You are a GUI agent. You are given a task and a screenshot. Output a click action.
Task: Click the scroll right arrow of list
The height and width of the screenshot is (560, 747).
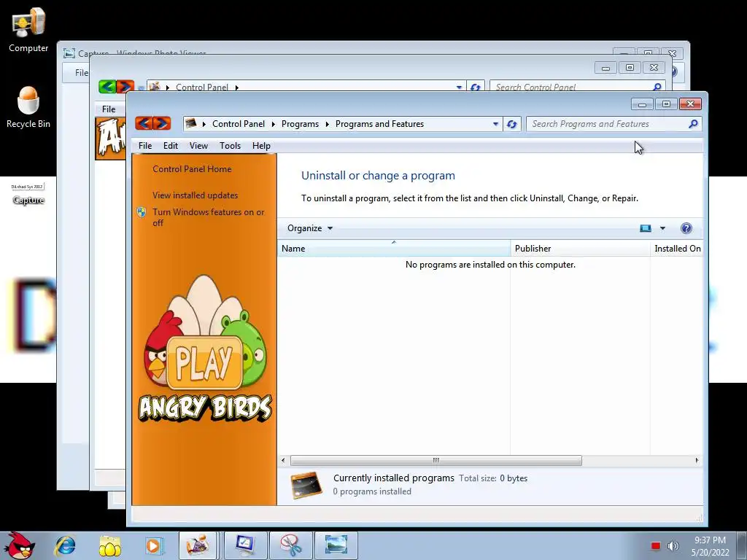[x=697, y=461]
